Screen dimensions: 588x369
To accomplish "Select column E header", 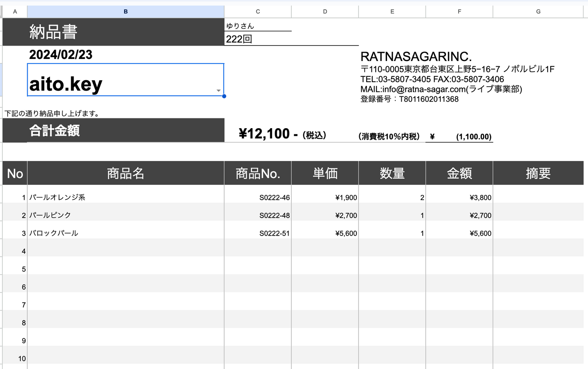I will [392, 12].
